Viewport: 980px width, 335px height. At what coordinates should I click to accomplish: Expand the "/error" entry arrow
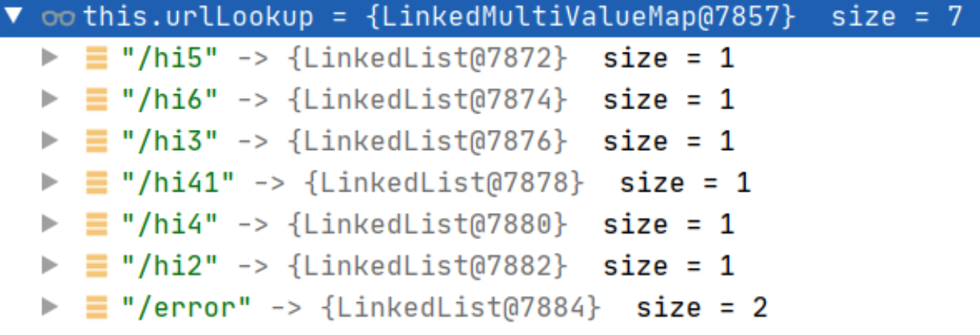49,306
